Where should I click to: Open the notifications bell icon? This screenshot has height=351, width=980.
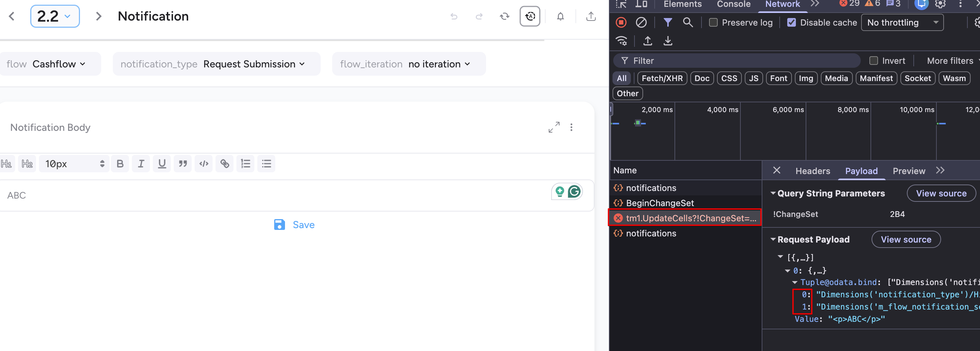[560, 16]
